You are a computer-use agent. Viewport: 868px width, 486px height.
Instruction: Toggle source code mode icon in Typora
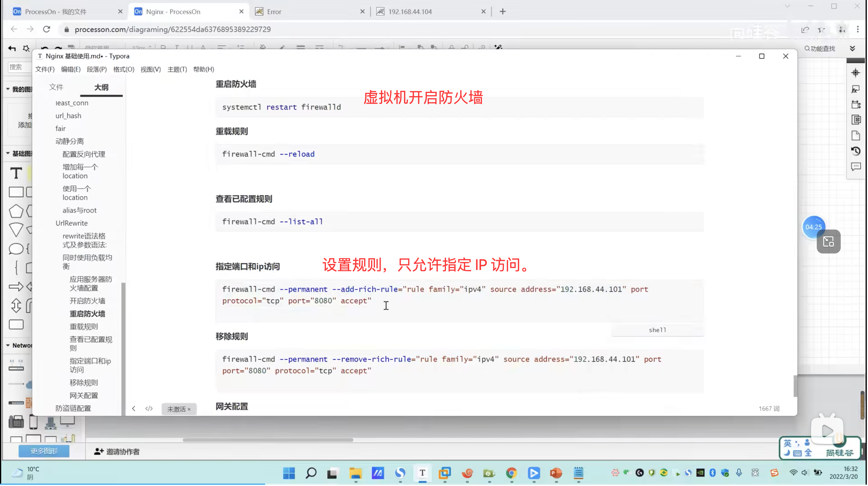click(x=149, y=409)
